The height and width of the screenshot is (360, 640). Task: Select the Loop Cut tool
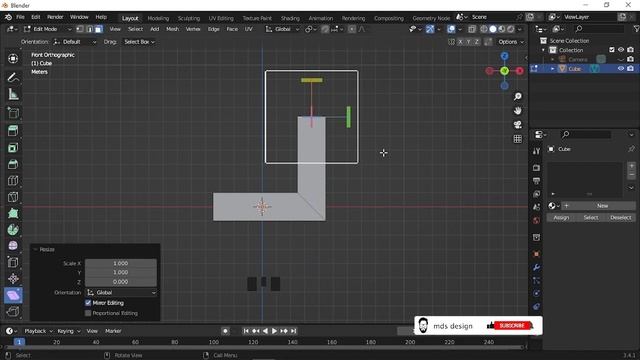pyautogui.click(x=13, y=180)
